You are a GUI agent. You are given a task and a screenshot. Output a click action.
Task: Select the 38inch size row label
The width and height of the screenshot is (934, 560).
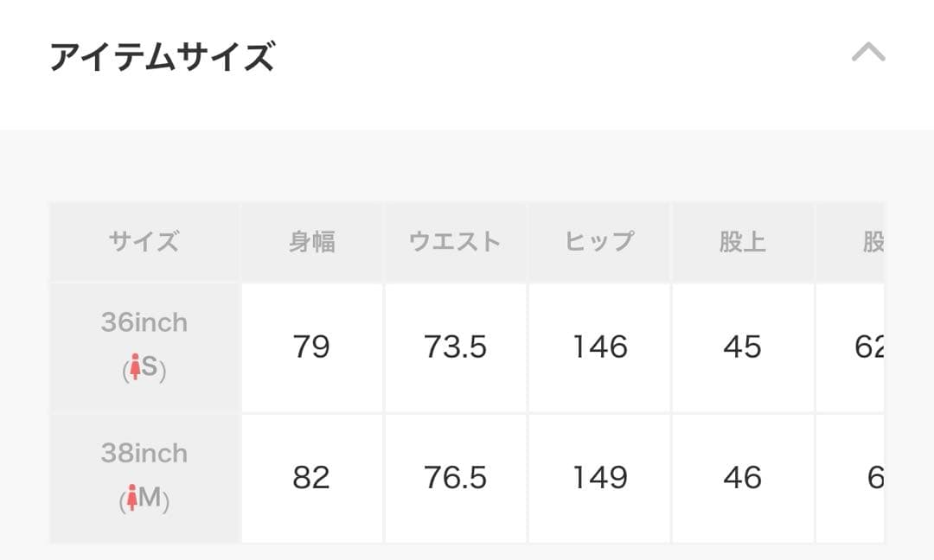coord(144,454)
